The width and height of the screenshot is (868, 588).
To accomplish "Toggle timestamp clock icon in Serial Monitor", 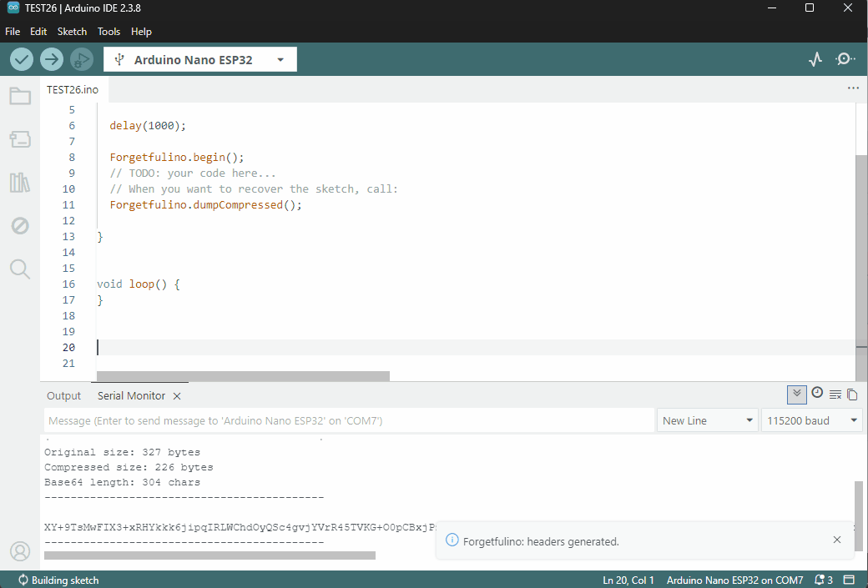I will (x=817, y=393).
